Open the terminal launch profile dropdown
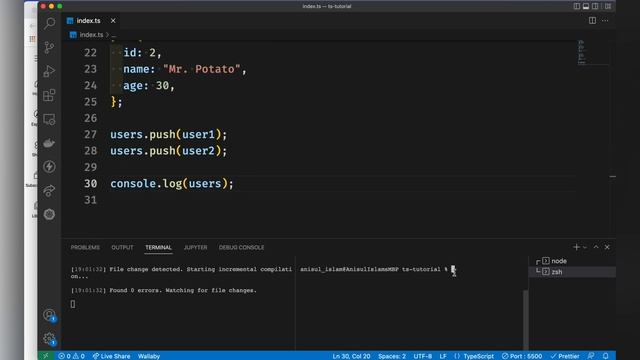 click(585, 247)
